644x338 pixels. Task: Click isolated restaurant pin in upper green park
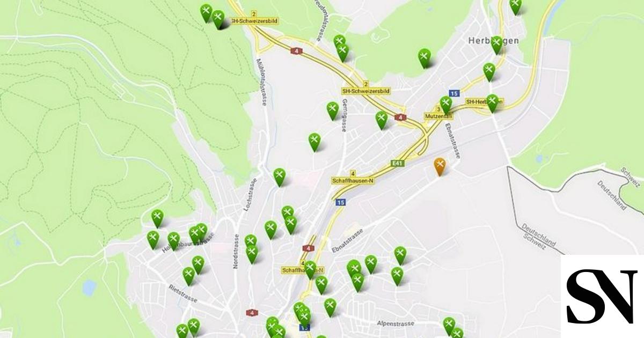pyautogui.click(x=425, y=58)
